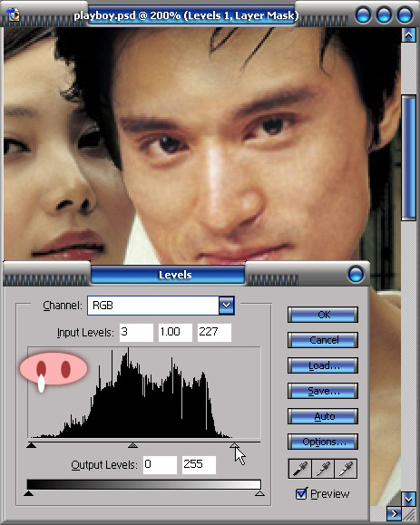Click the middle round button of document title bar
Screen dimensions: 420x525
click(x=384, y=15)
